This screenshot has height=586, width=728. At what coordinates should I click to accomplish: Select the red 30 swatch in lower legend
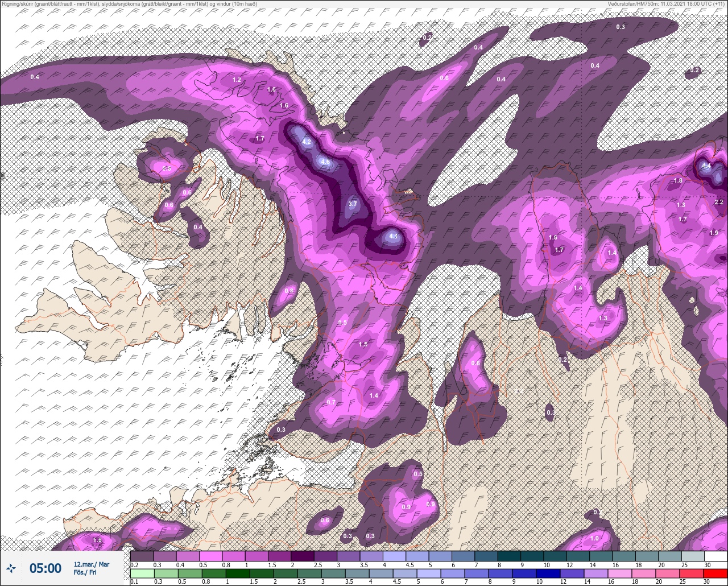point(715,573)
